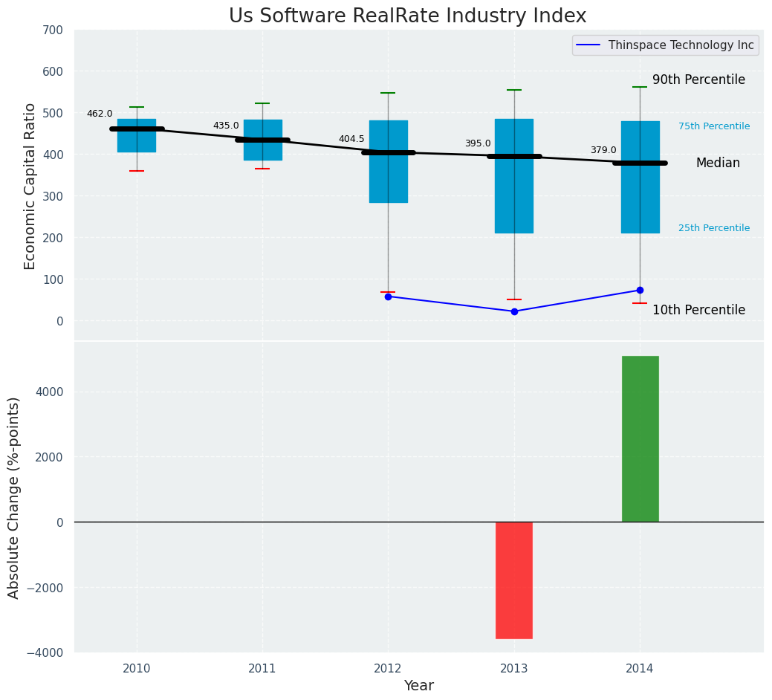Click the chart title Us Software RealRate Industry Index

[x=408, y=16]
